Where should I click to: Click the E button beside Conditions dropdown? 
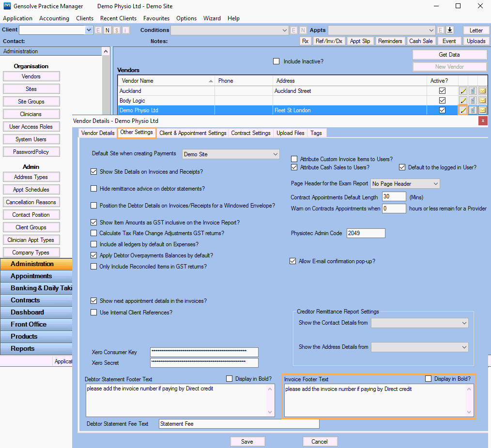click(x=294, y=30)
